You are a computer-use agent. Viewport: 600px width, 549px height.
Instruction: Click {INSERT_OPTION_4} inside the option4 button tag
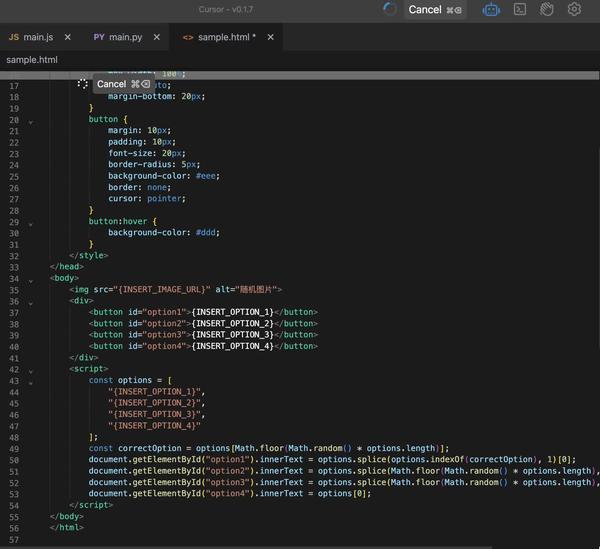(x=233, y=346)
